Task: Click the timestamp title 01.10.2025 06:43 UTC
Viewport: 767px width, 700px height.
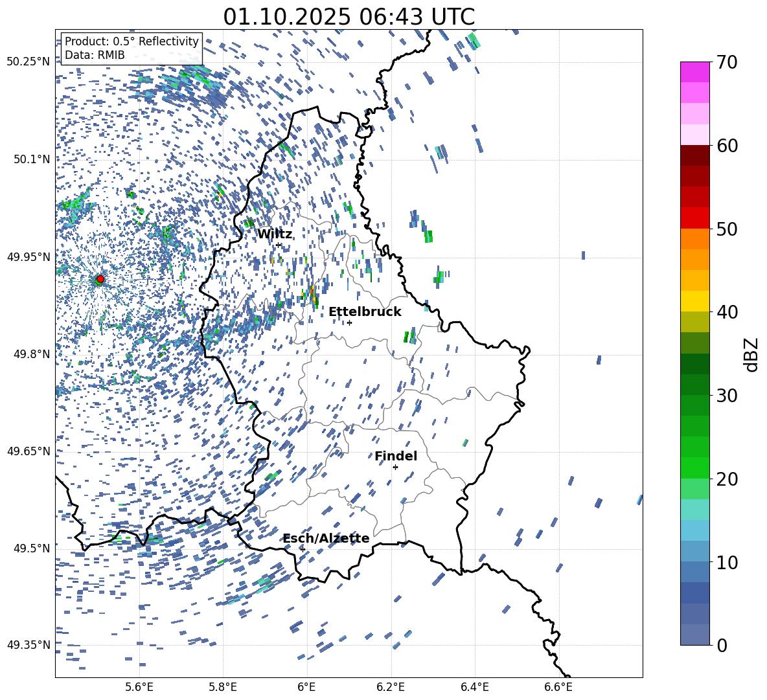Action: pyautogui.click(x=349, y=17)
